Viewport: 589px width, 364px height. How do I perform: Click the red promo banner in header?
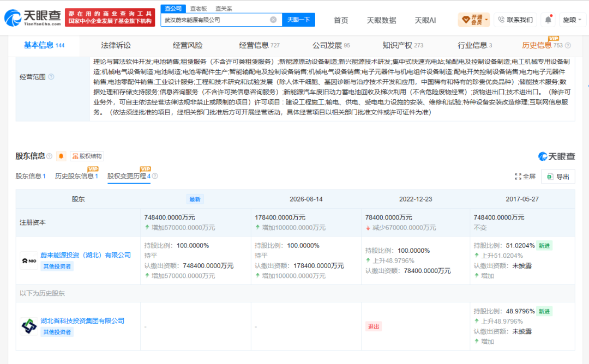(110, 17)
